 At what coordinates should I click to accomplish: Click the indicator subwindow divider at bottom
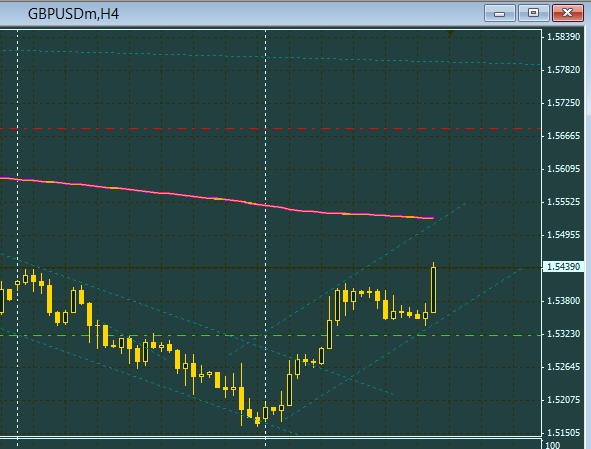(271, 437)
